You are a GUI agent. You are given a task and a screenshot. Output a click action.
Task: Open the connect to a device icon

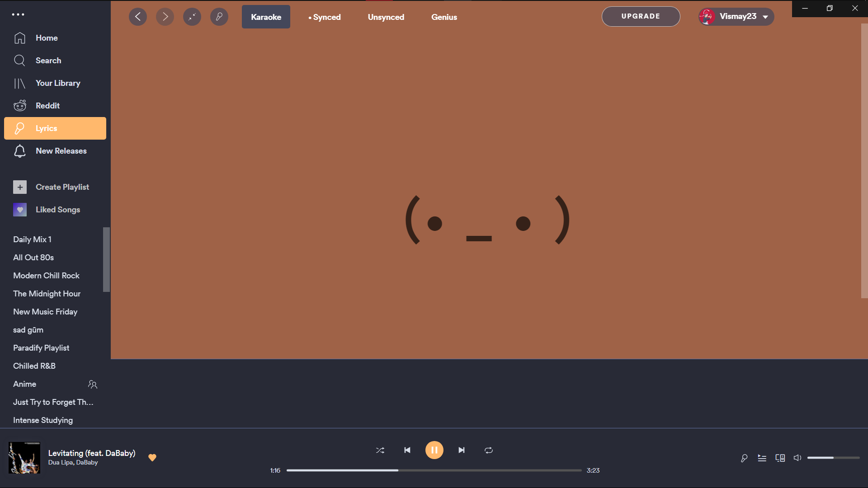click(x=780, y=458)
